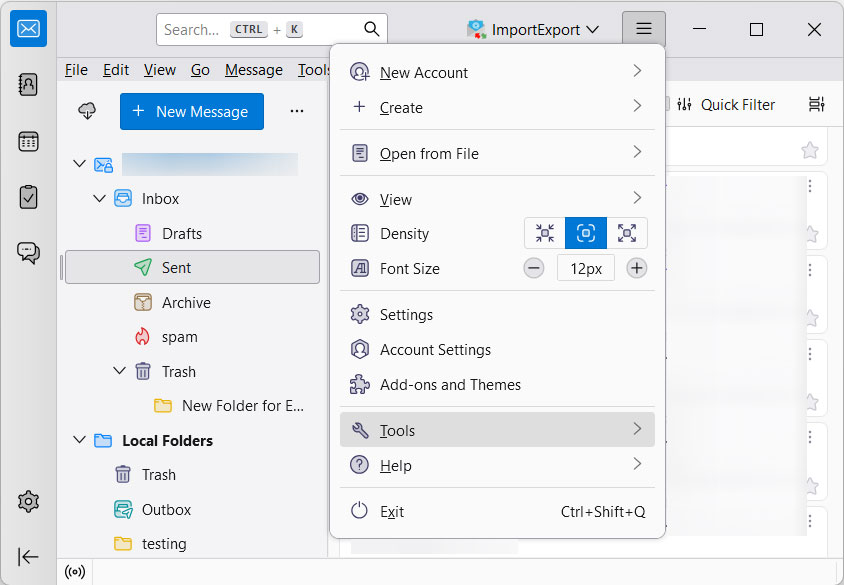This screenshot has height=585, width=844.
Task: Open the Message menu
Action: [253, 70]
